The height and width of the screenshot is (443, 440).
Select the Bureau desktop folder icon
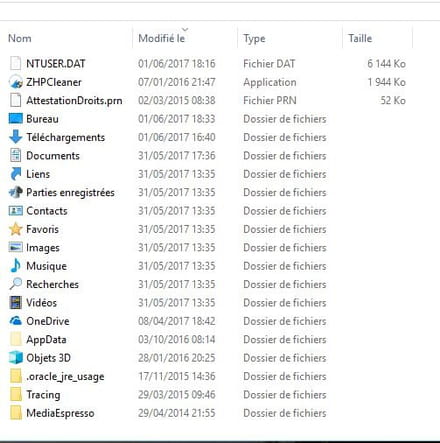[16, 119]
